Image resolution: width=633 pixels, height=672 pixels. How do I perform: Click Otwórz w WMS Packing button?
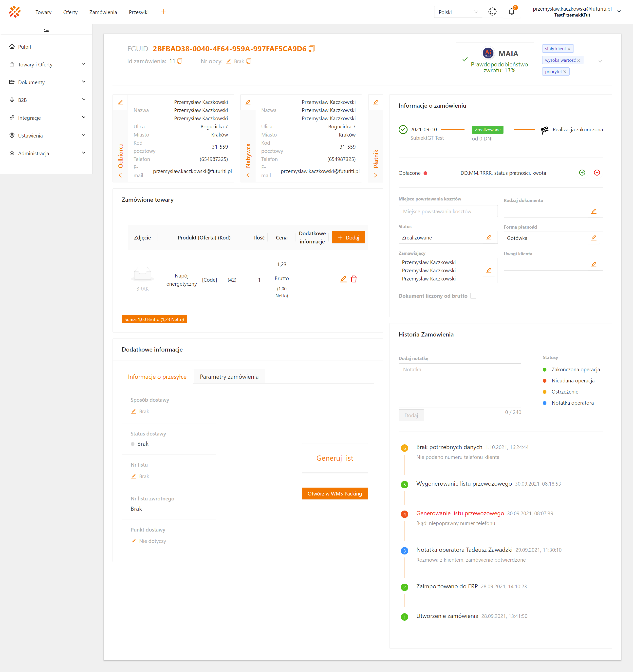(x=335, y=494)
